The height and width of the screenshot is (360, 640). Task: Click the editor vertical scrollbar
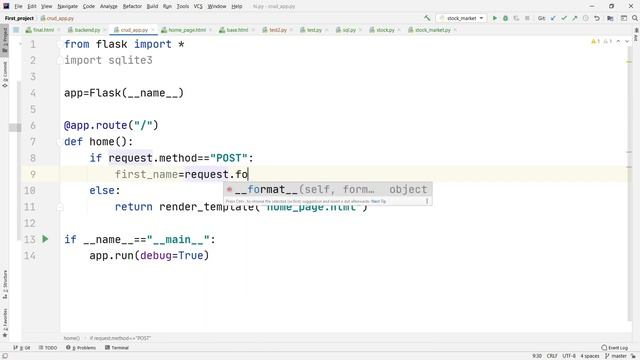pos(629,184)
